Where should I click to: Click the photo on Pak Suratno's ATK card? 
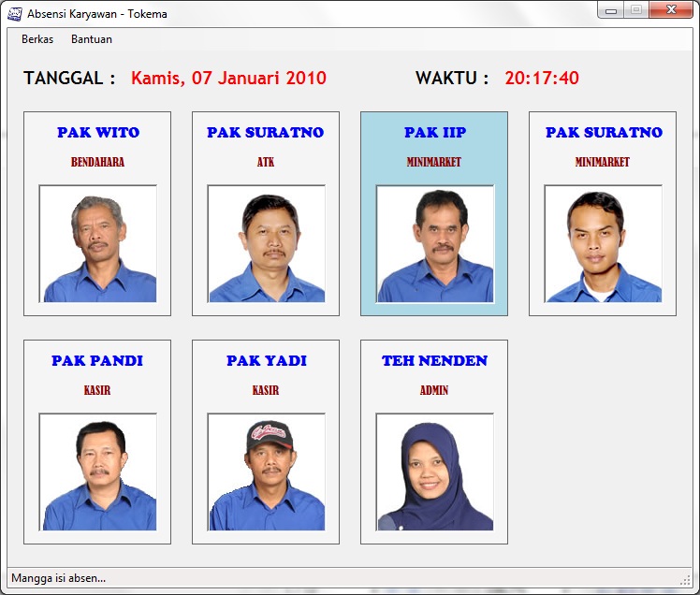pos(266,244)
